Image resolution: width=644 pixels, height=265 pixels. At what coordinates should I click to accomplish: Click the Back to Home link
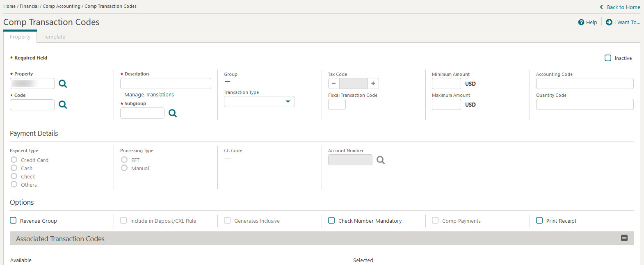[x=623, y=7]
